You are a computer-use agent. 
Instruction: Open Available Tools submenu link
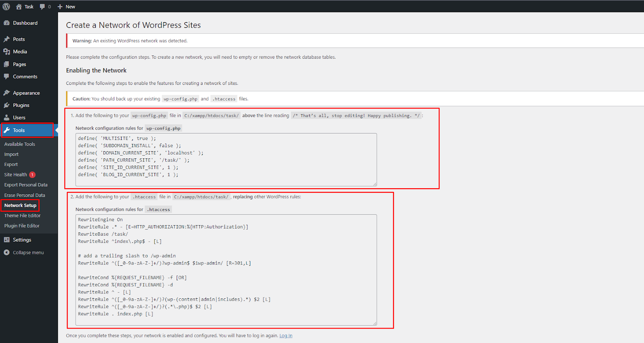click(x=20, y=144)
